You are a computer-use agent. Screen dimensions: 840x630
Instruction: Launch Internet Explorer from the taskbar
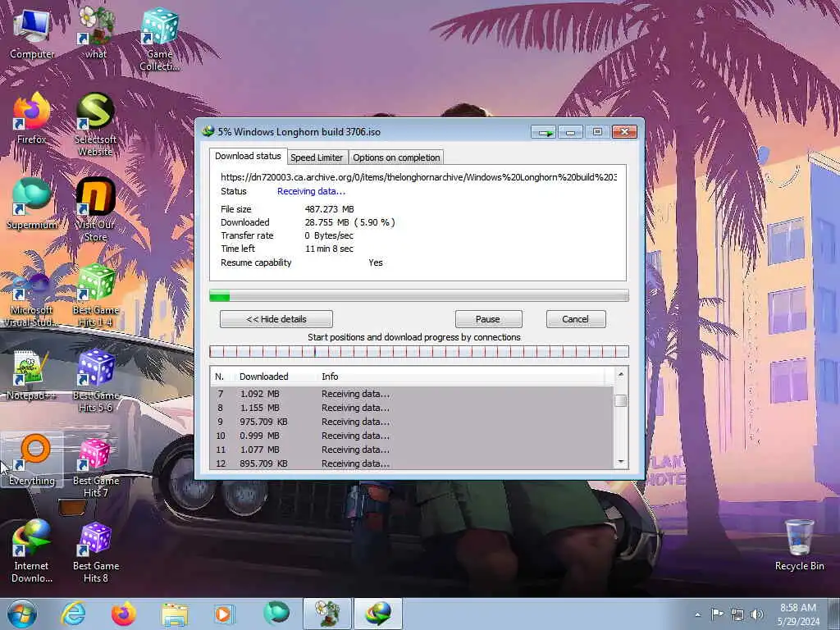73,614
